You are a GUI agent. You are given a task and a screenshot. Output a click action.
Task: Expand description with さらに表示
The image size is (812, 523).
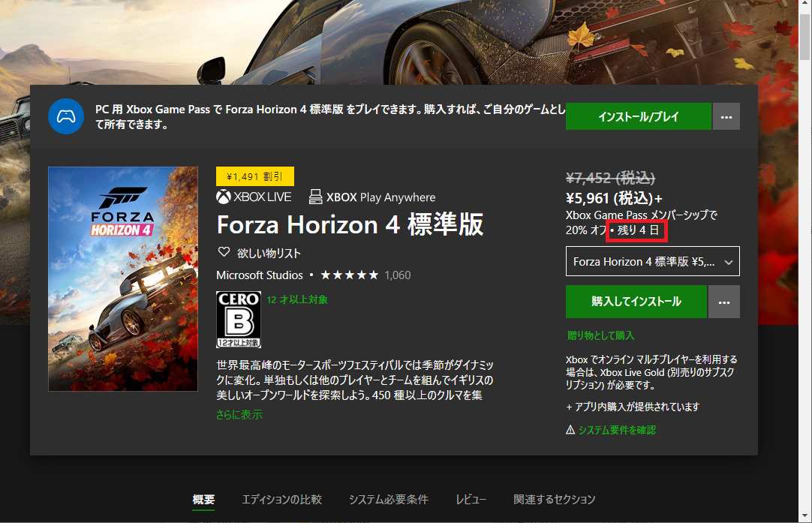pos(239,415)
